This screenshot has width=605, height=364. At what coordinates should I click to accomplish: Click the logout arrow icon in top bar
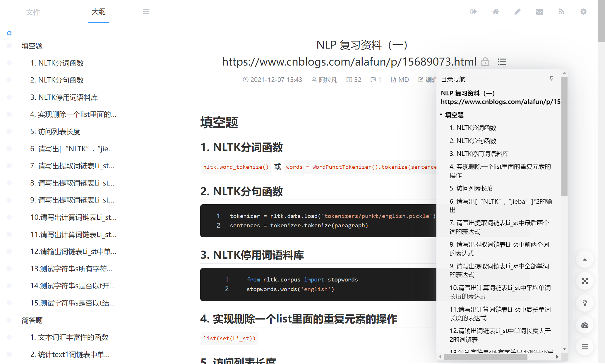coord(473,12)
